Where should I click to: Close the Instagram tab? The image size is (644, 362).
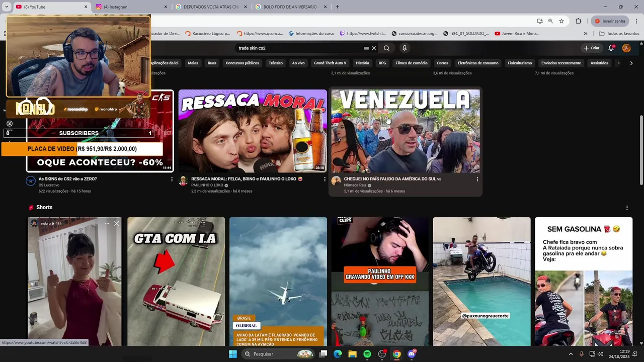[x=166, y=7]
